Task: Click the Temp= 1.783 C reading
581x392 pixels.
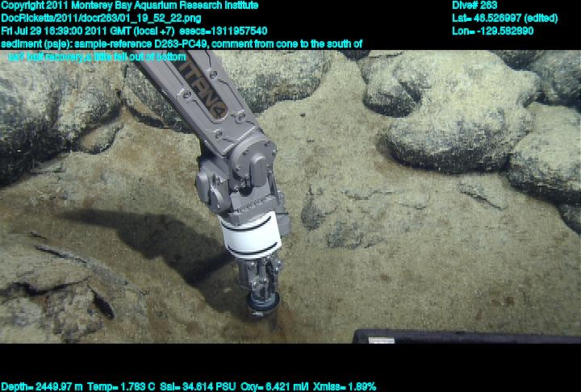Action: [121, 387]
